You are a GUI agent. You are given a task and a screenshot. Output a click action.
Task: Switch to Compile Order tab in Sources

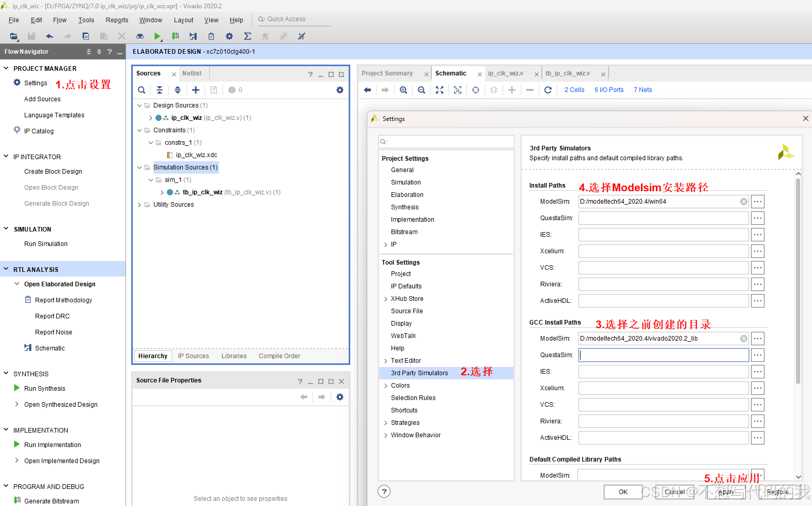(x=279, y=356)
